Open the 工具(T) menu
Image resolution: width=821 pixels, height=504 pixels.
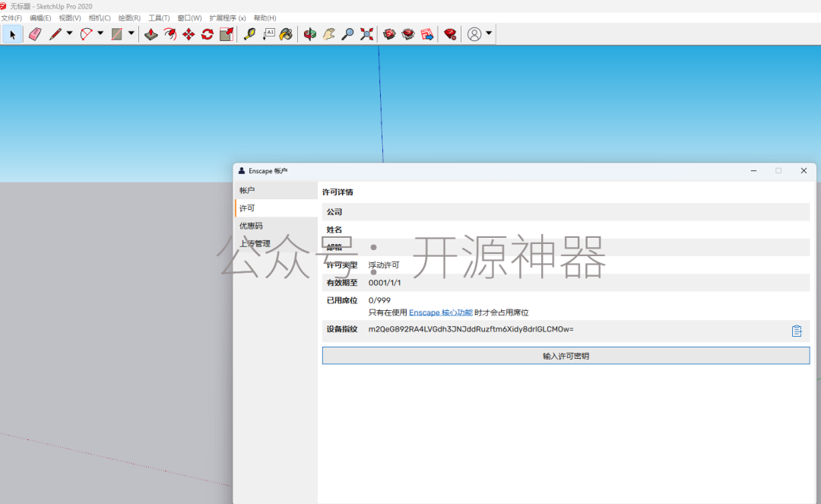click(159, 17)
